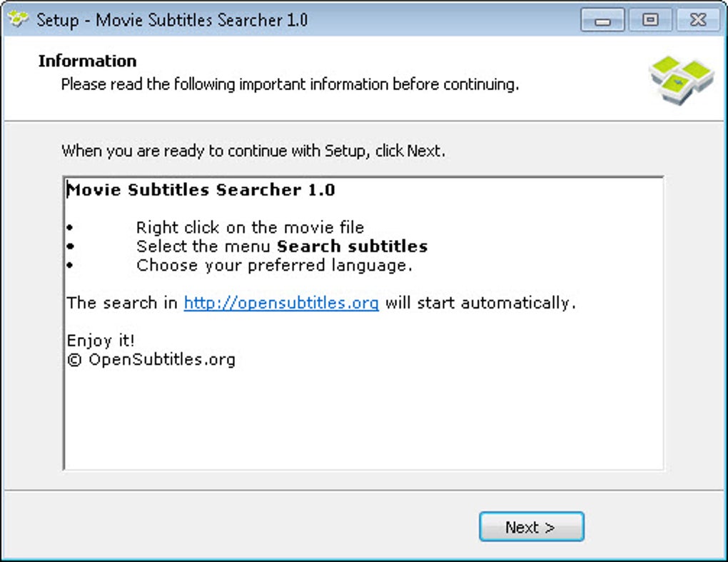Click Next to continue setup
Viewport: 728px width, 562px height.
[531, 527]
